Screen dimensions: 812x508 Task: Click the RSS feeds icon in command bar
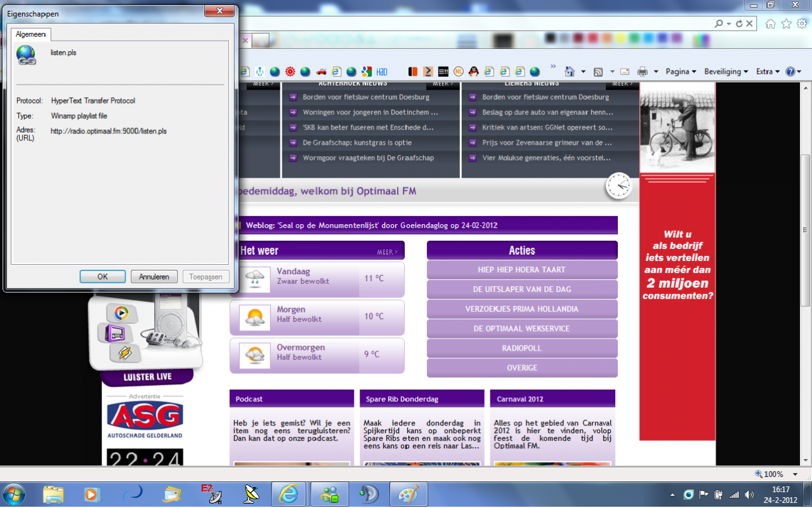[598, 72]
